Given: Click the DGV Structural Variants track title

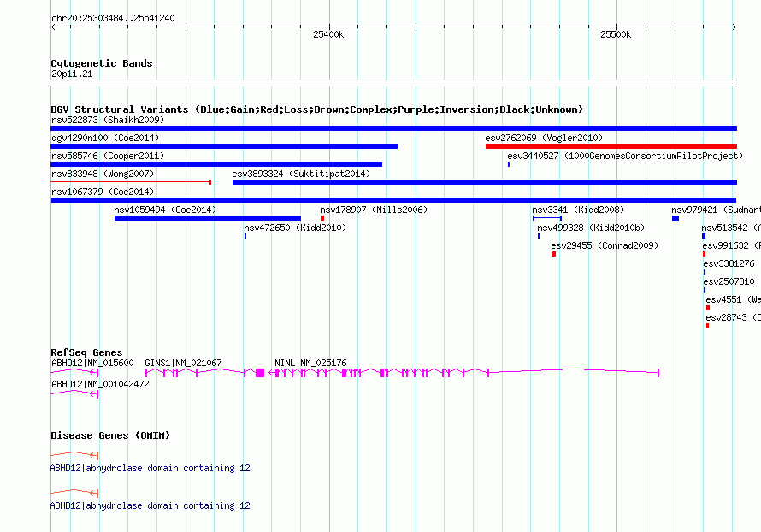Looking at the screenshot, I should [x=317, y=109].
